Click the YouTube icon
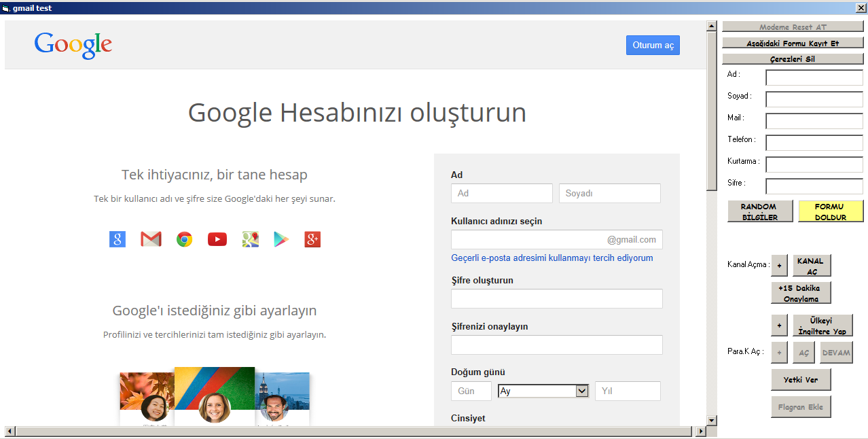This screenshot has width=868, height=439. pyautogui.click(x=217, y=239)
